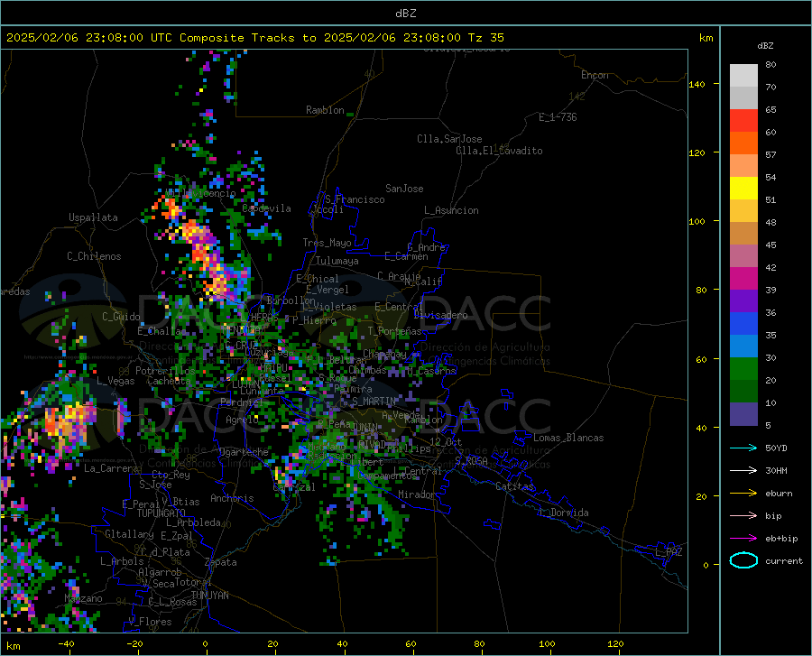The width and height of the screenshot is (812, 656).
Task: Select the tan 45–48 dBZ swatch
Action: pyautogui.click(x=743, y=234)
